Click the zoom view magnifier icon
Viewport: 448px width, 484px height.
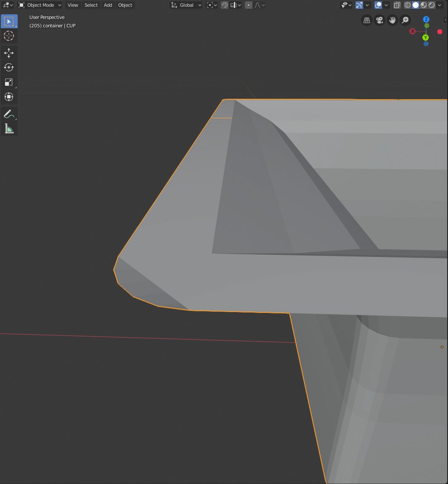(x=406, y=20)
